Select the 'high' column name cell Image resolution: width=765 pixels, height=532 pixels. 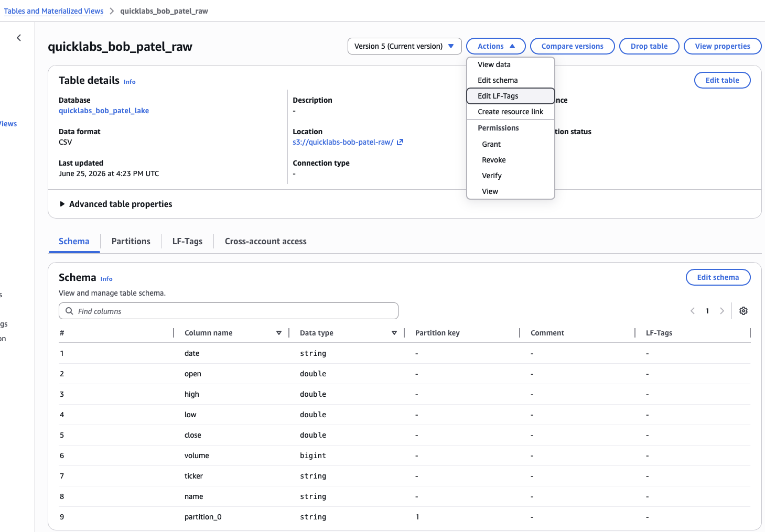(x=192, y=394)
